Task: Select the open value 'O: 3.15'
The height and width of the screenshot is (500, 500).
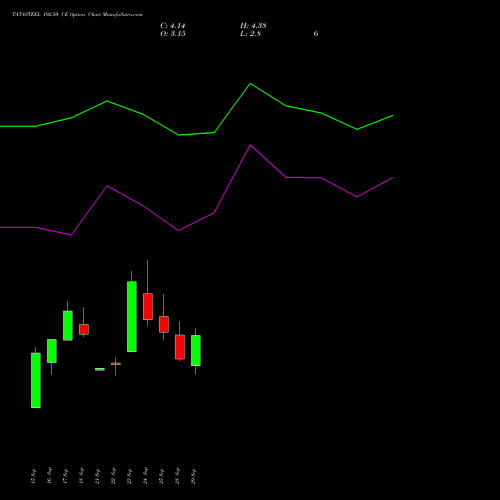Action: tap(173, 34)
